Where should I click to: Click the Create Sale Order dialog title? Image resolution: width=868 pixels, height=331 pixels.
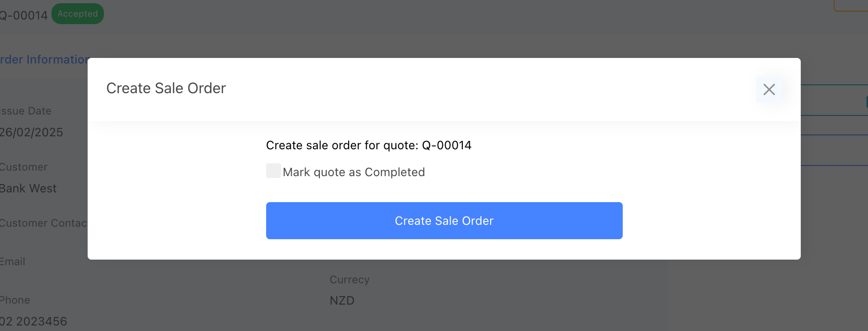pyautogui.click(x=166, y=88)
